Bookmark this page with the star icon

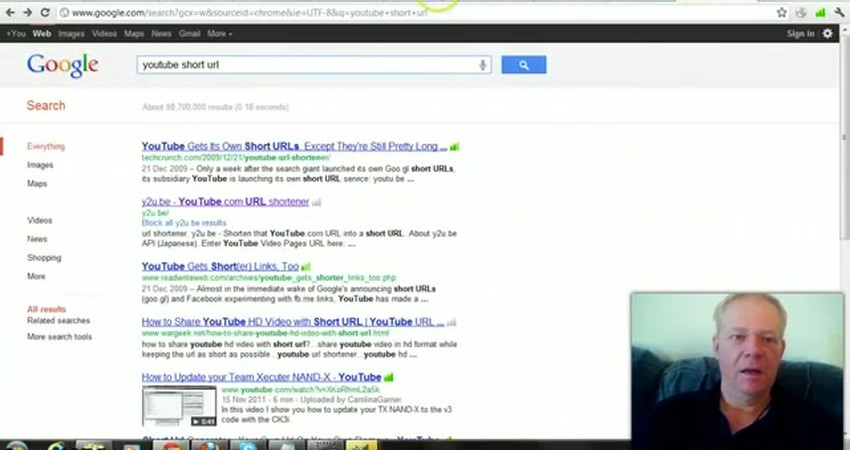click(x=782, y=13)
